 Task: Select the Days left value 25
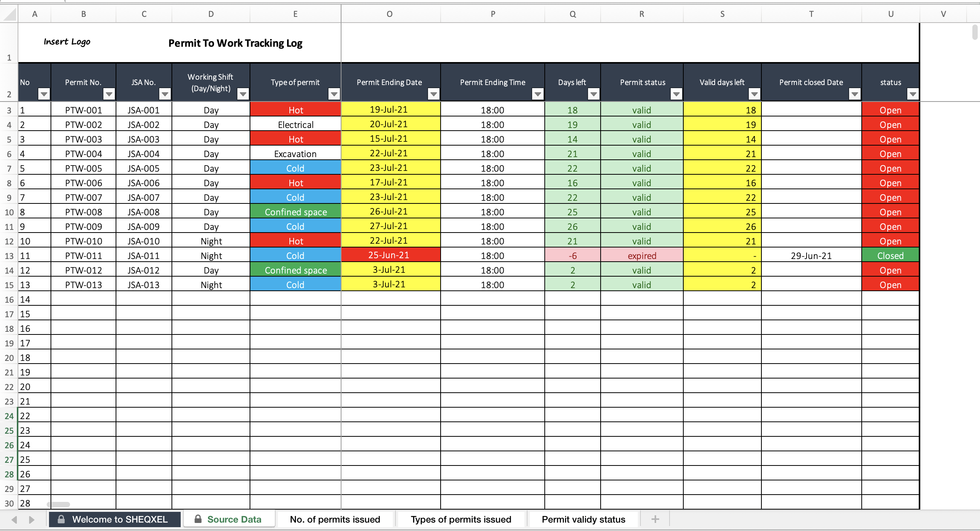(x=572, y=212)
